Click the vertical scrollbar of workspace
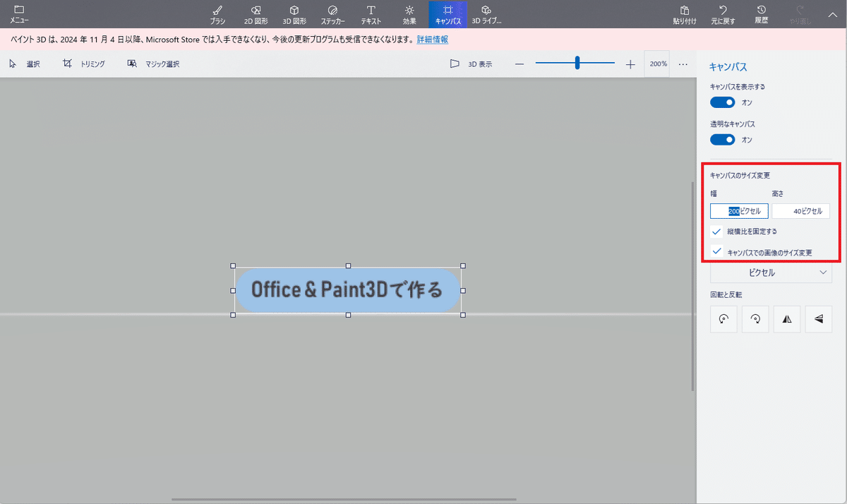The height and width of the screenshot is (504, 847). pos(692,286)
